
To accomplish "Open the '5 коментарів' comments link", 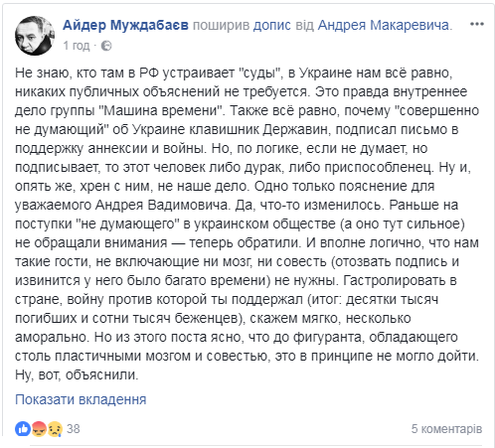I will pos(446,429).
